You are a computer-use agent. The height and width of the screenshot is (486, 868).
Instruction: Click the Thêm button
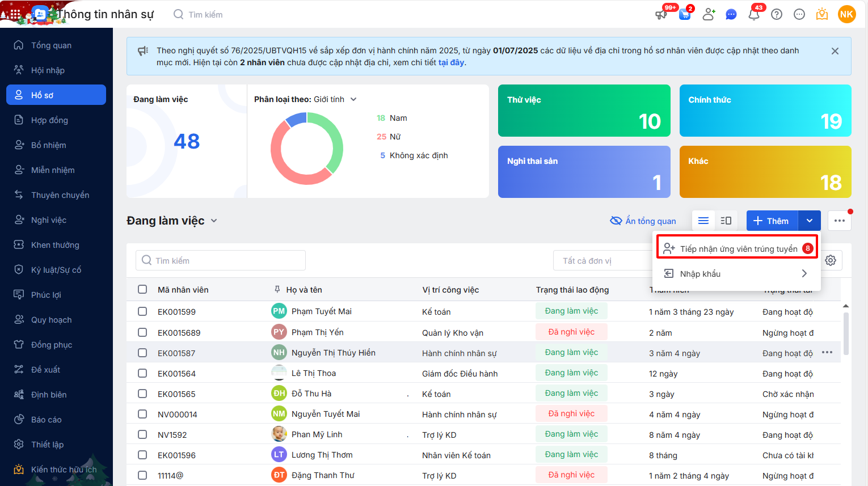pyautogui.click(x=772, y=221)
